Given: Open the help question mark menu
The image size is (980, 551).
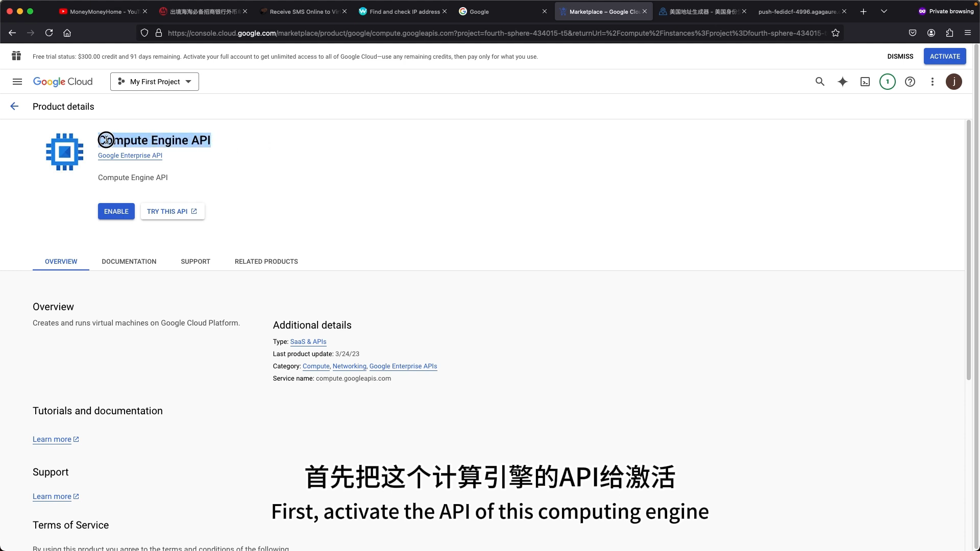Looking at the screenshot, I should pyautogui.click(x=910, y=82).
